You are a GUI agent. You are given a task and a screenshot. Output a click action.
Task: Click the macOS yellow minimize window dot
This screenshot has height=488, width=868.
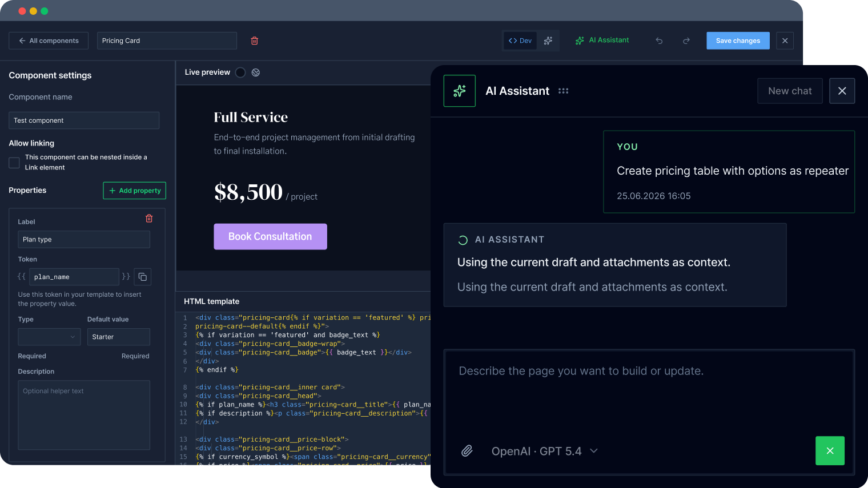tap(33, 11)
